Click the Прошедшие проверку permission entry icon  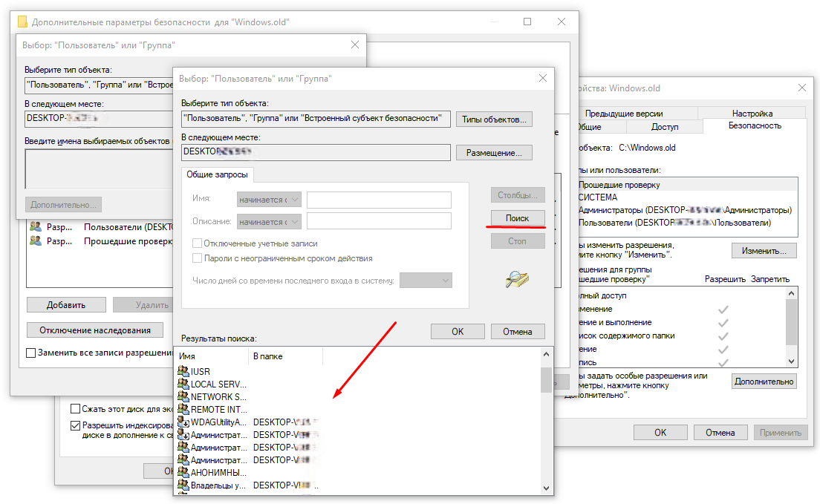[36, 240]
